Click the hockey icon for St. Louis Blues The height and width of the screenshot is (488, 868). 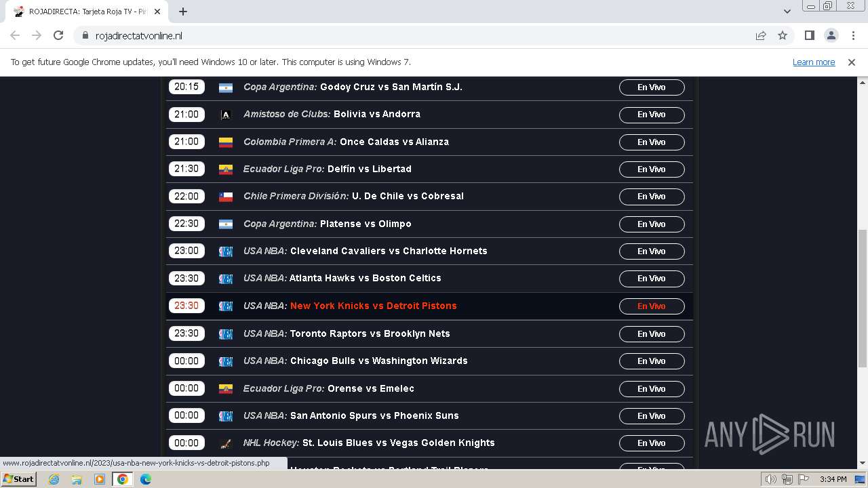point(226,443)
